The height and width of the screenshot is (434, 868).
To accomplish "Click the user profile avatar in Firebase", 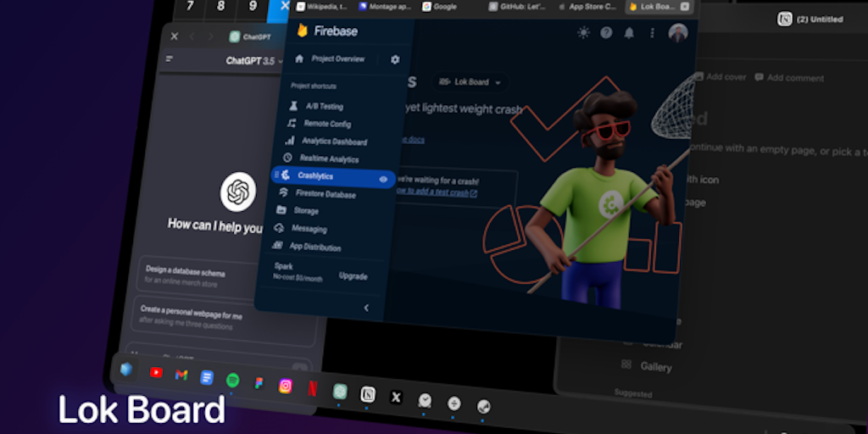I will point(677,33).
